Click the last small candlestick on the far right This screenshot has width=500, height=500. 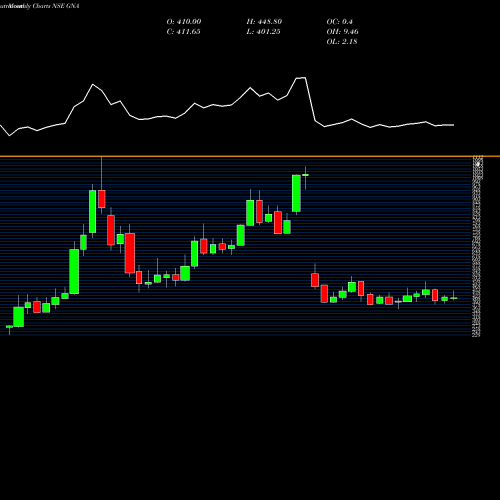[453, 298]
